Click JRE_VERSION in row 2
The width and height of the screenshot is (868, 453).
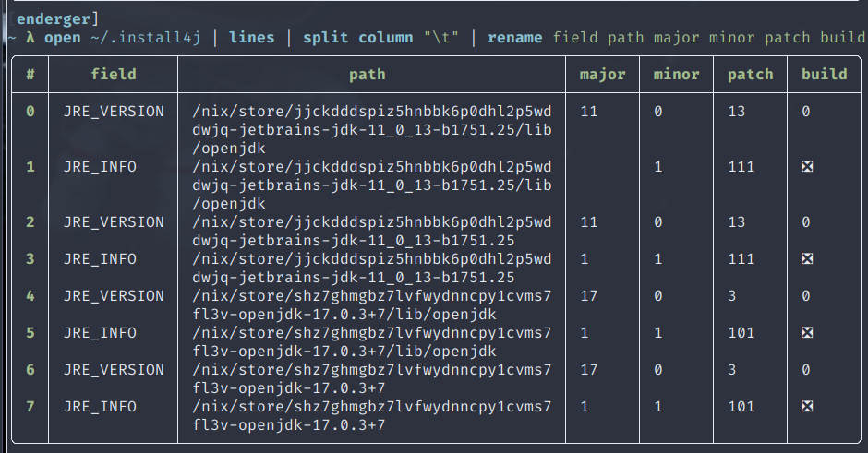[x=114, y=221]
